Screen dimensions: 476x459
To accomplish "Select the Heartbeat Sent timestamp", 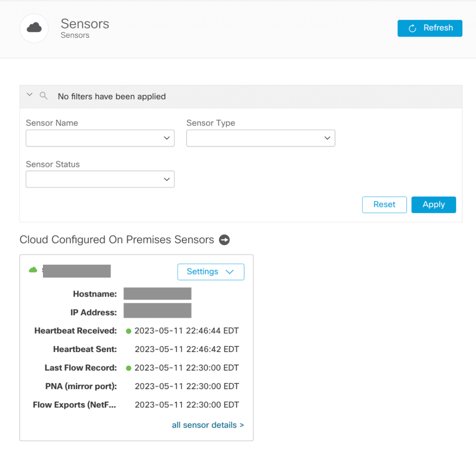I will click(186, 349).
